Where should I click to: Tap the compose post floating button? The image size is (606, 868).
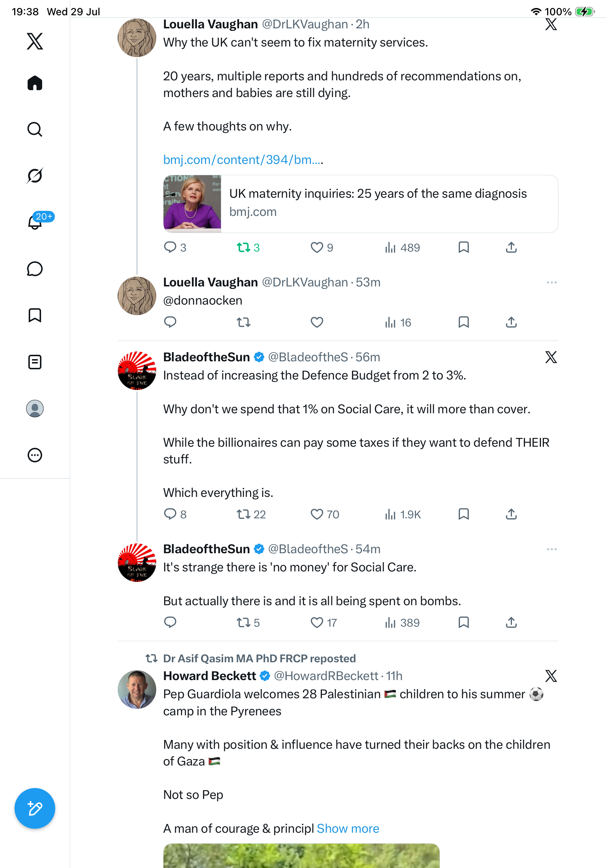(35, 808)
